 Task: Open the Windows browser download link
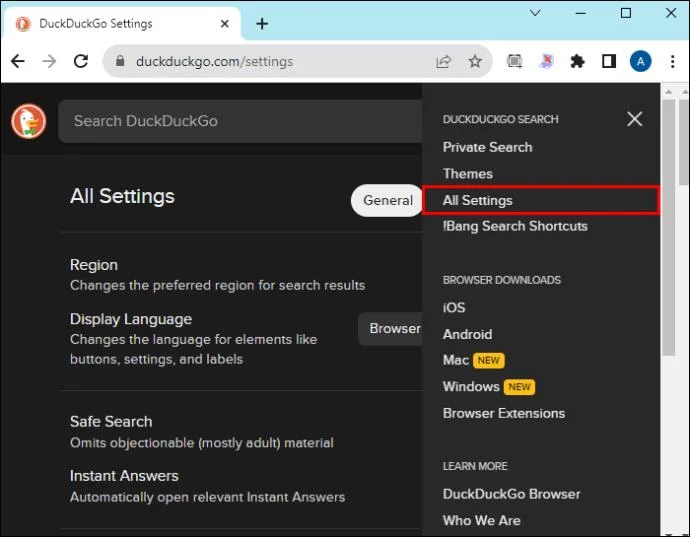[471, 386]
